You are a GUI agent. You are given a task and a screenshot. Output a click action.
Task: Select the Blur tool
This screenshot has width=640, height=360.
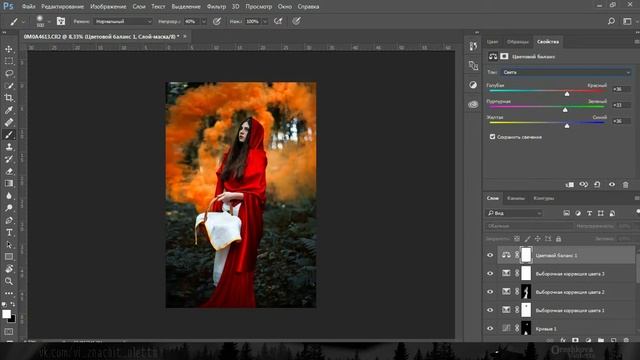point(9,196)
